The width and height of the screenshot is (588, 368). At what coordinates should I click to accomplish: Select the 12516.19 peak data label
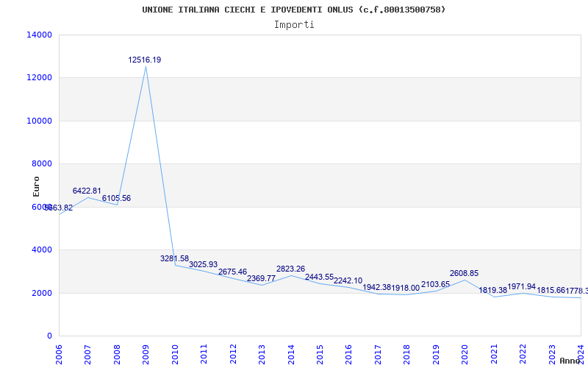click(x=145, y=60)
